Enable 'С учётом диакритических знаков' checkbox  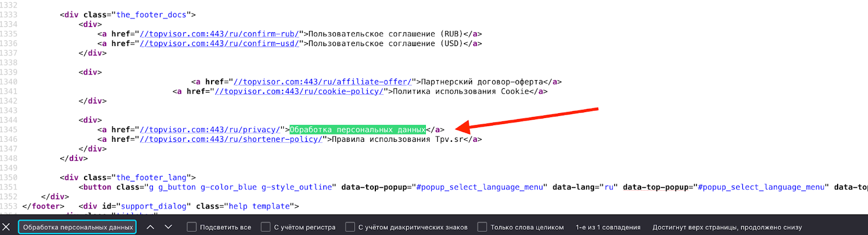click(x=350, y=227)
